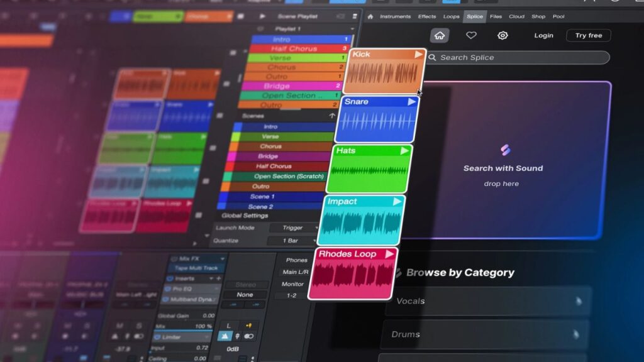The height and width of the screenshot is (362, 644).
Task: Click the Global Settings heading
Action: point(245,216)
